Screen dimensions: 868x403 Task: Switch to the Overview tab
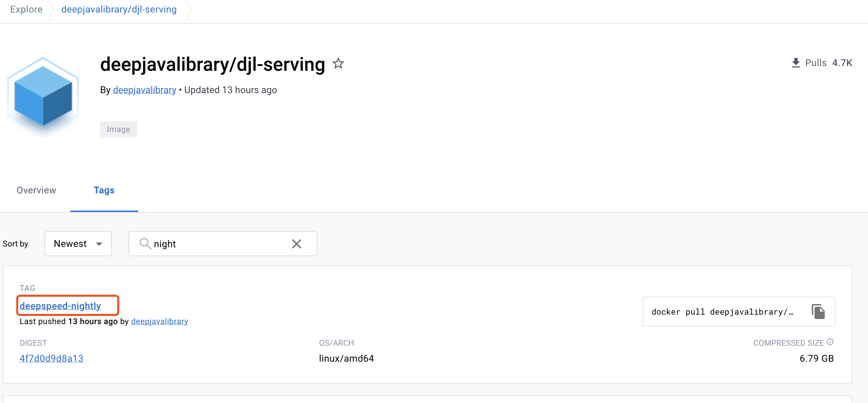(36, 190)
